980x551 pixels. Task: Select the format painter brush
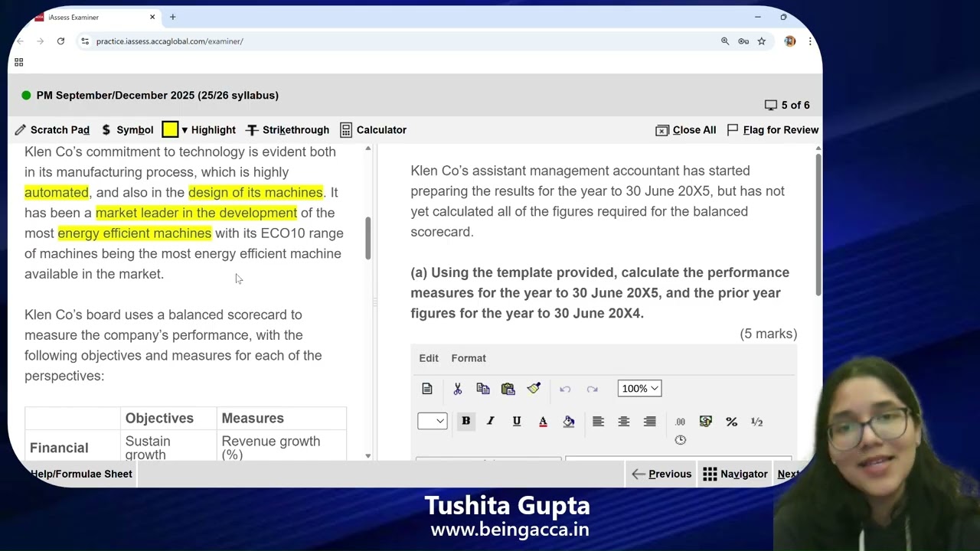pos(534,389)
